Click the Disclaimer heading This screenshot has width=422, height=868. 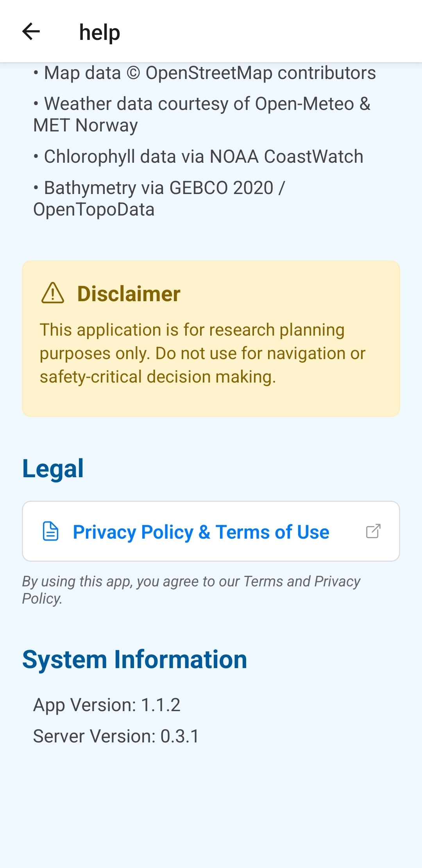click(x=129, y=294)
